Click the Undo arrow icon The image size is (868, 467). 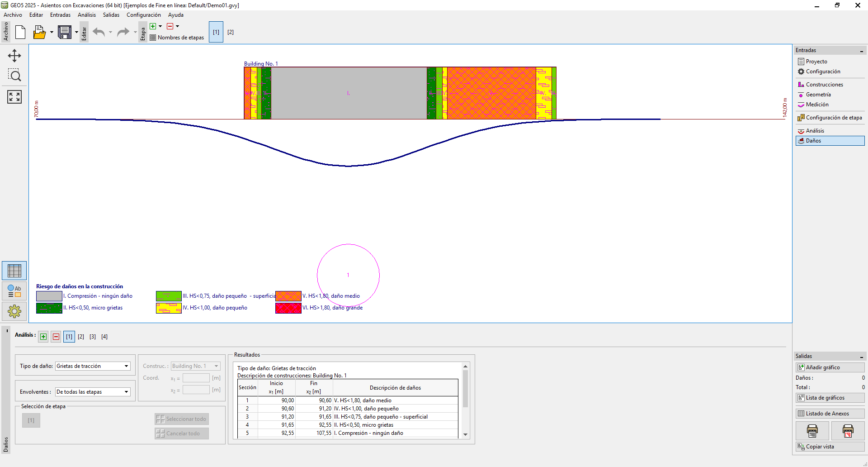coord(99,32)
